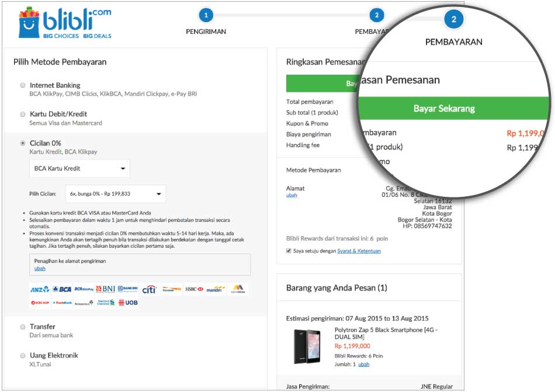The image size is (555, 392).
Task: Click the HSBC bank logo
Action: [195, 289]
